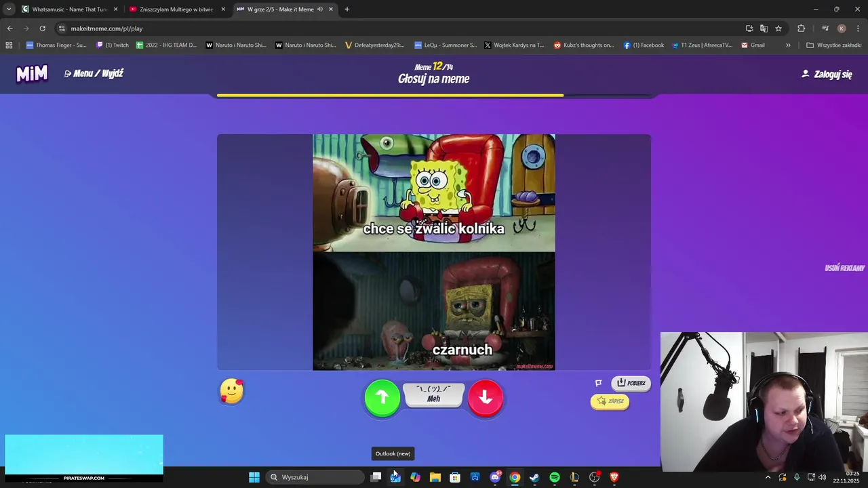Open the Twitch bookmark
Screen dimensions: 868x488
tap(113, 45)
